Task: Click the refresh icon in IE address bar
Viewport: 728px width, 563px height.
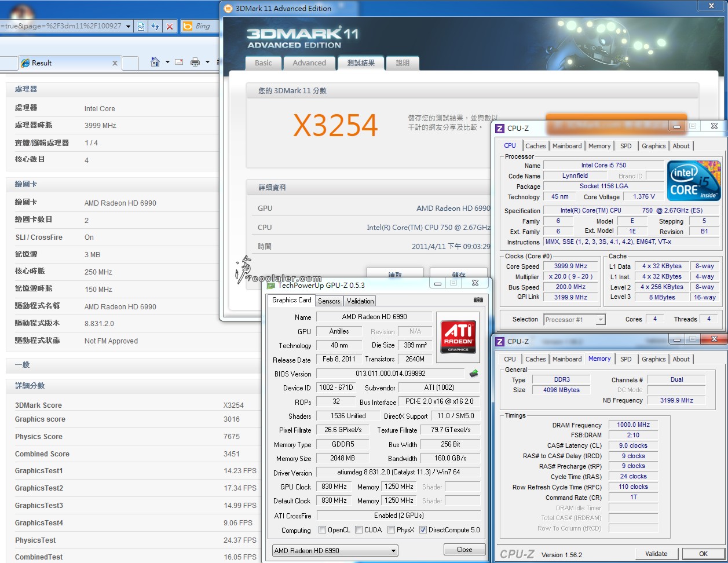Action: point(155,26)
